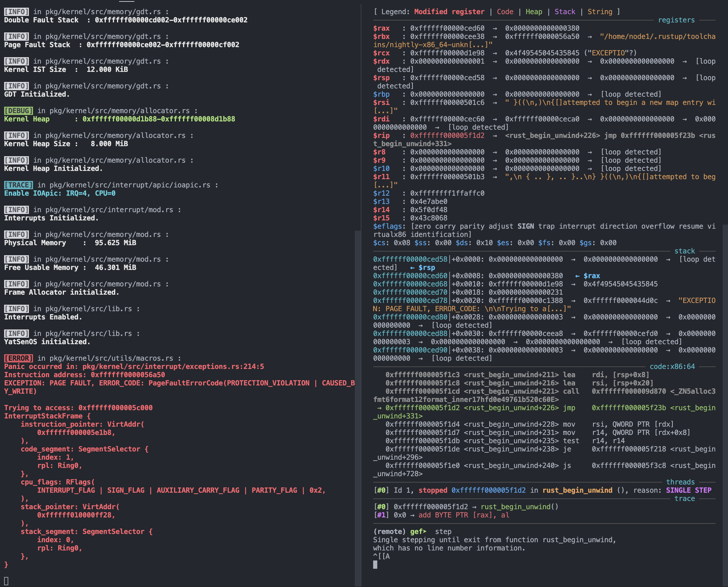
Task: Click the 'EXCEPTION: PAGE FAULT' error line
Action: click(179, 387)
